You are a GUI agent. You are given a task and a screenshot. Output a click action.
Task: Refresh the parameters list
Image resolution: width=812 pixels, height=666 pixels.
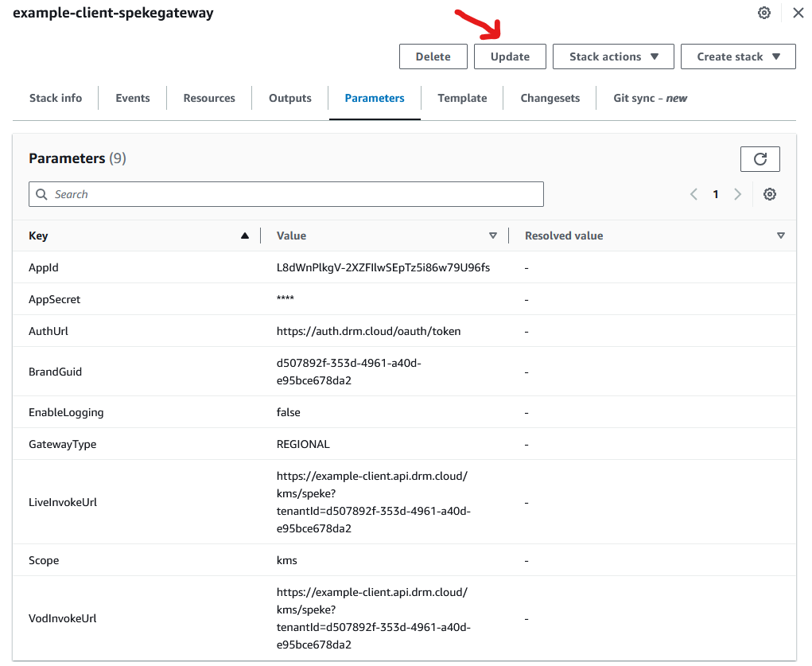tap(760, 159)
